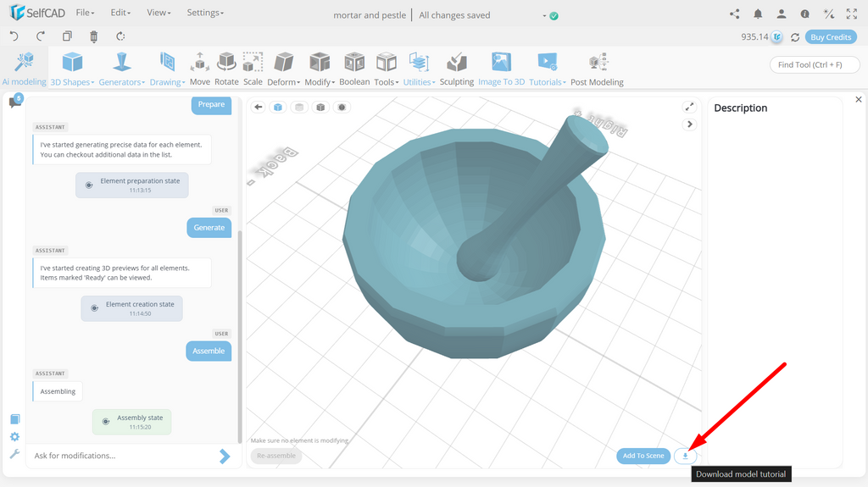868x487 pixels.
Task: Open the View menu
Action: [159, 13]
